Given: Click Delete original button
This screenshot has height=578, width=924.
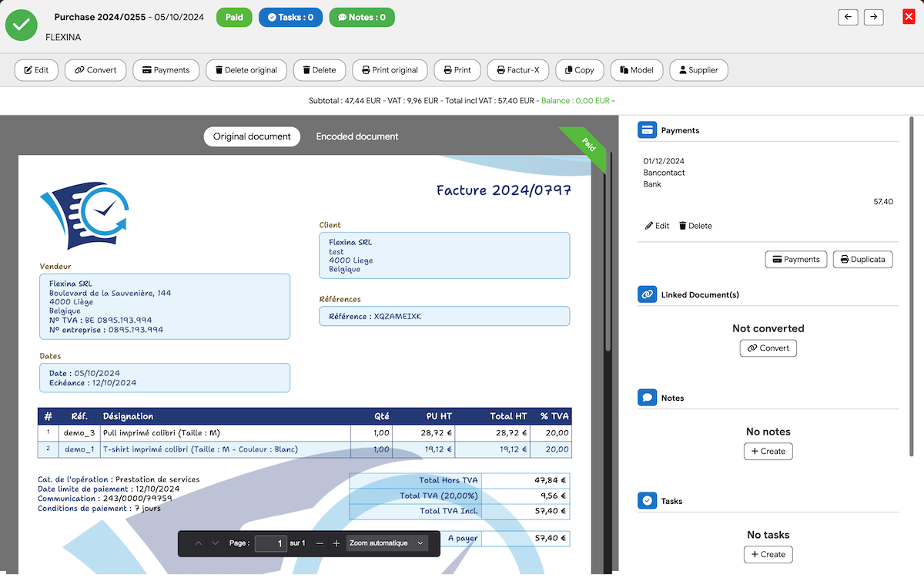Looking at the screenshot, I should pyautogui.click(x=246, y=70).
